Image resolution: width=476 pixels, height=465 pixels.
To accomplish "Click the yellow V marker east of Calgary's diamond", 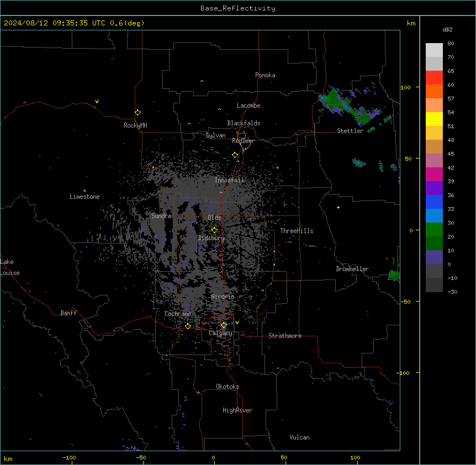I will 237,323.
